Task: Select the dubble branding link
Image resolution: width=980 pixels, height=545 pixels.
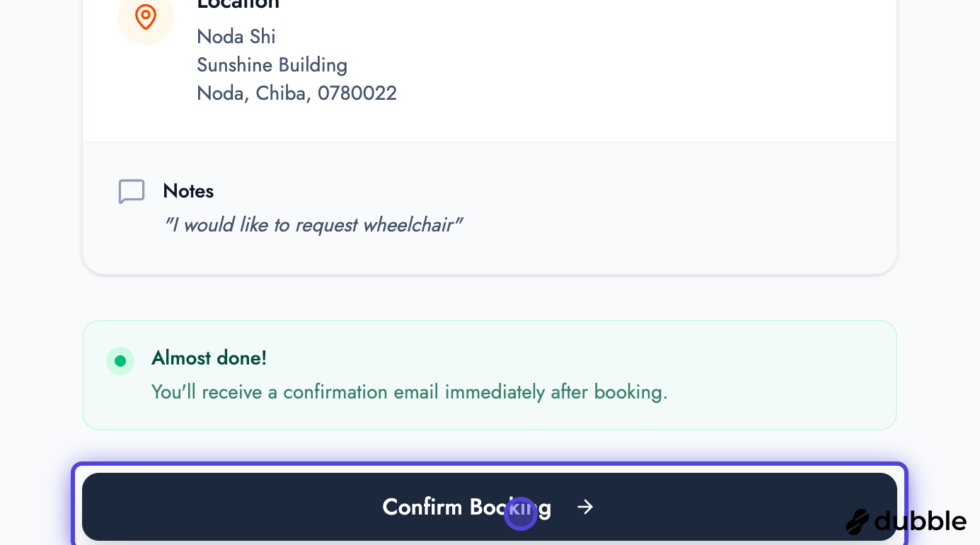Action: [906, 522]
